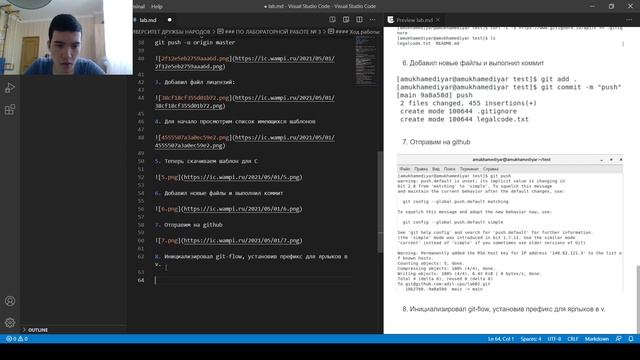This screenshot has width=640, height=360.
Task: Change end of line sequence CRLF
Action: coord(573,339)
